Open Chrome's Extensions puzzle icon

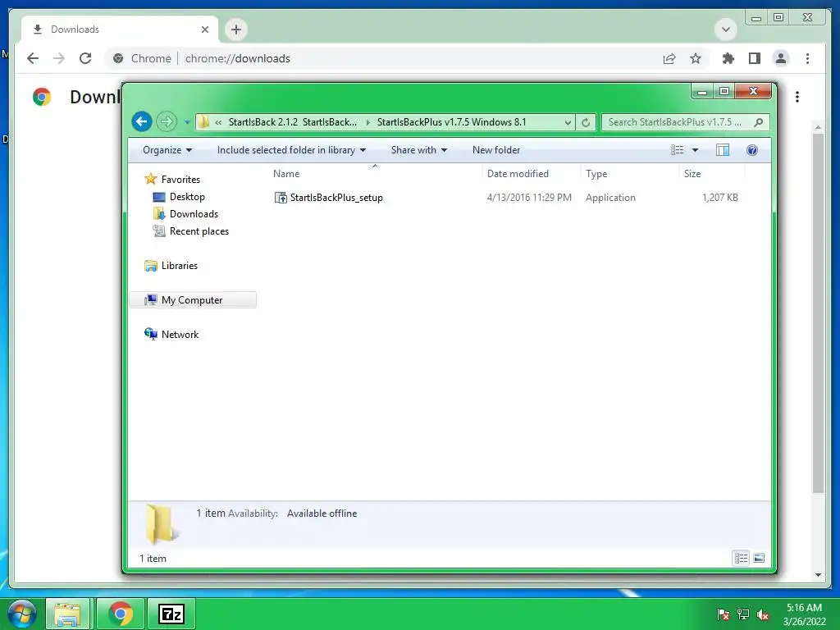(x=728, y=58)
